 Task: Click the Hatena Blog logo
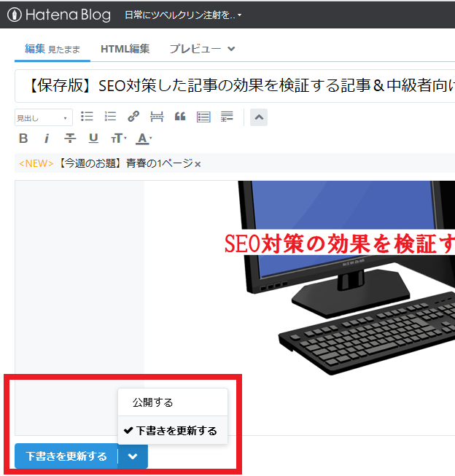(59, 15)
